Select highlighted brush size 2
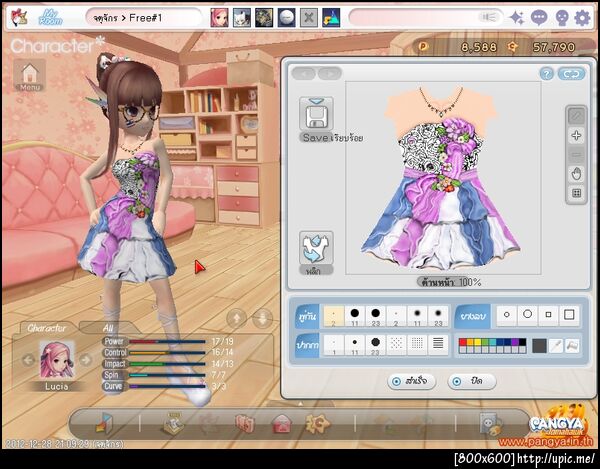Viewport: 600px width, 469px height. pyautogui.click(x=334, y=316)
